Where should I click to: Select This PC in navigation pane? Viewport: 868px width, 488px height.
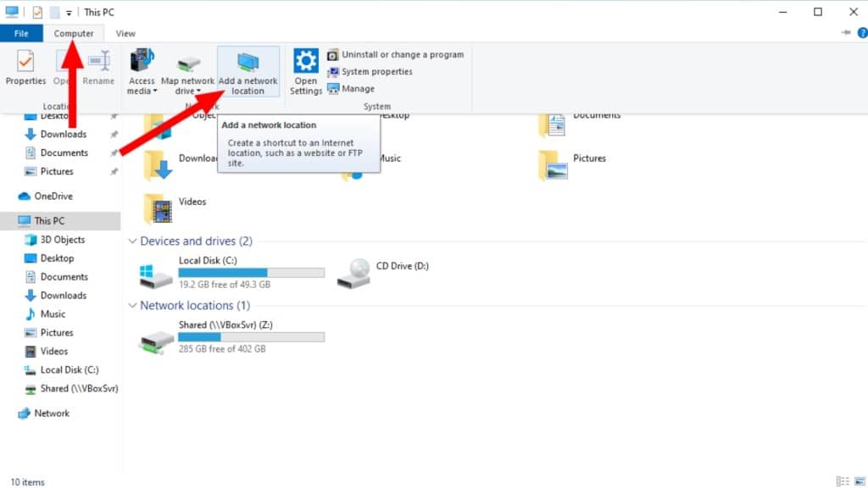[x=49, y=221]
